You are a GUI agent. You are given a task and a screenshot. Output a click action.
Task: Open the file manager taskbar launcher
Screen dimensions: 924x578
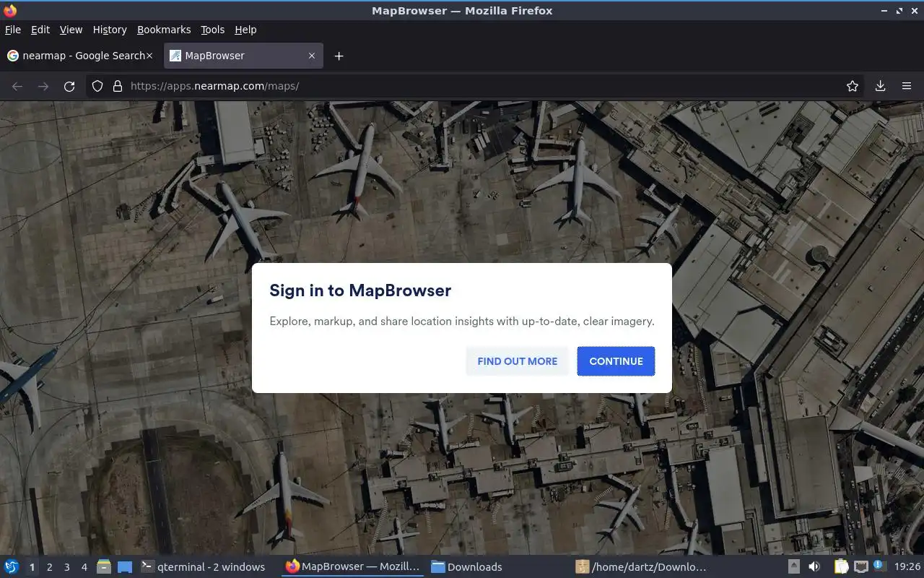coord(104,567)
